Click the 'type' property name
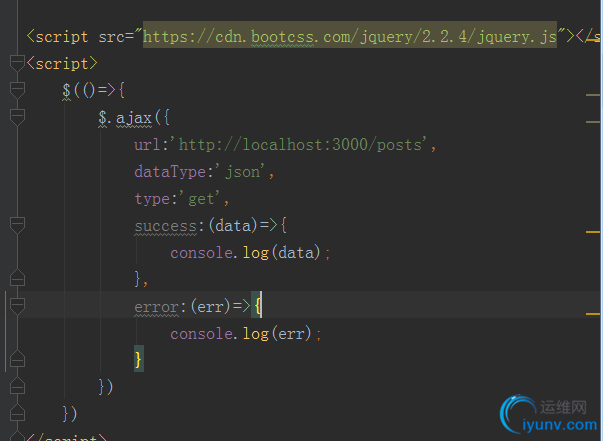Screen dimensions: 603x441 click(152, 199)
